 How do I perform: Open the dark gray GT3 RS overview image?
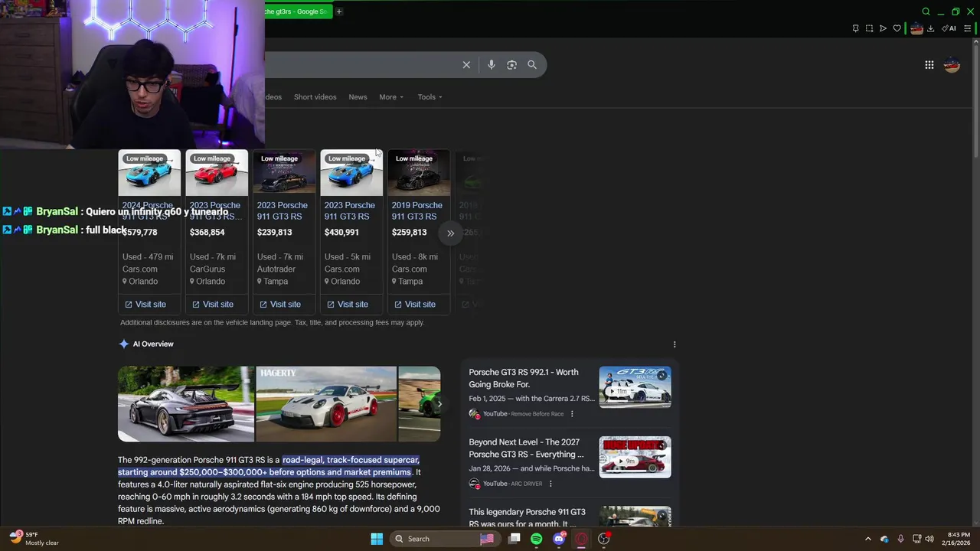pos(186,404)
